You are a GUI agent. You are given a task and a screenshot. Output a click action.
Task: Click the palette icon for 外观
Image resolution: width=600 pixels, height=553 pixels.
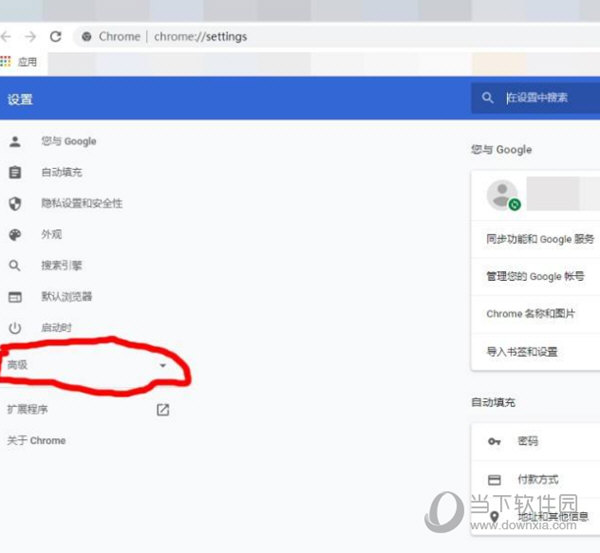pos(15,235)
